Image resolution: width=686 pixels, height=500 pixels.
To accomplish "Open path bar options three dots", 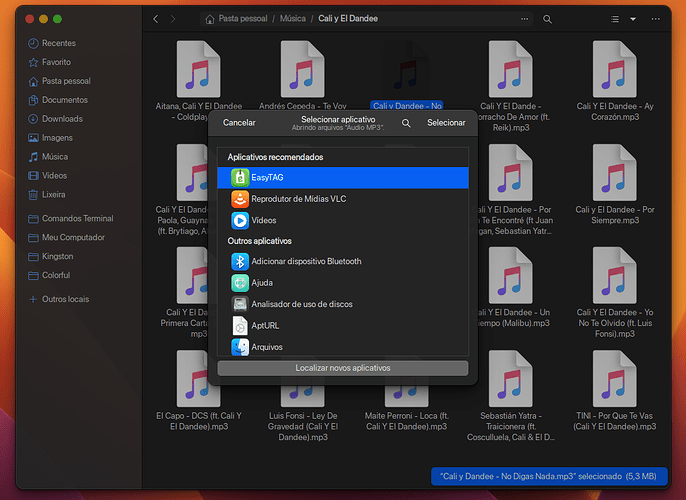I will click(x=524, y=19).
